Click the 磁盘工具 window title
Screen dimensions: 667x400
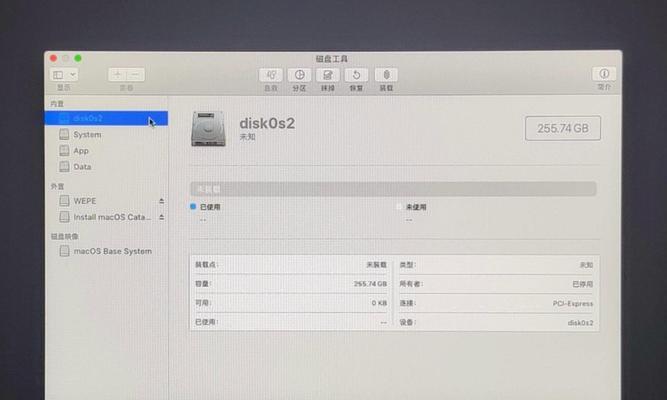pyautogui.click(x=332, y=59)
